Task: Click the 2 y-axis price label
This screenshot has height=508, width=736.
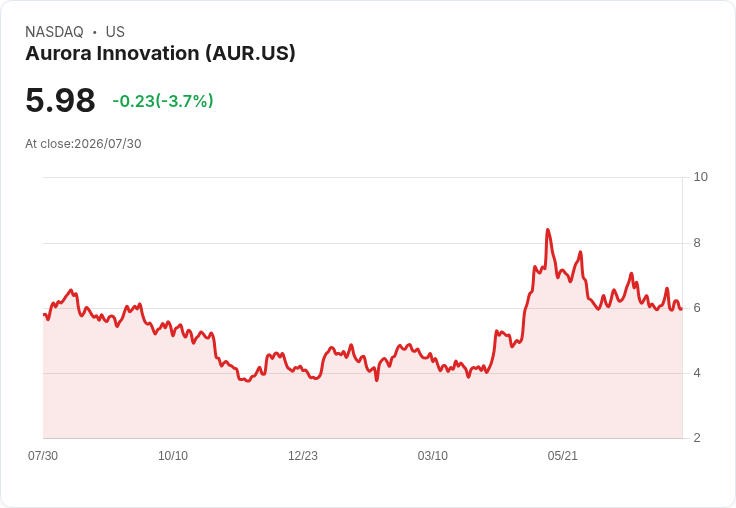Action: tap(697, 438)
